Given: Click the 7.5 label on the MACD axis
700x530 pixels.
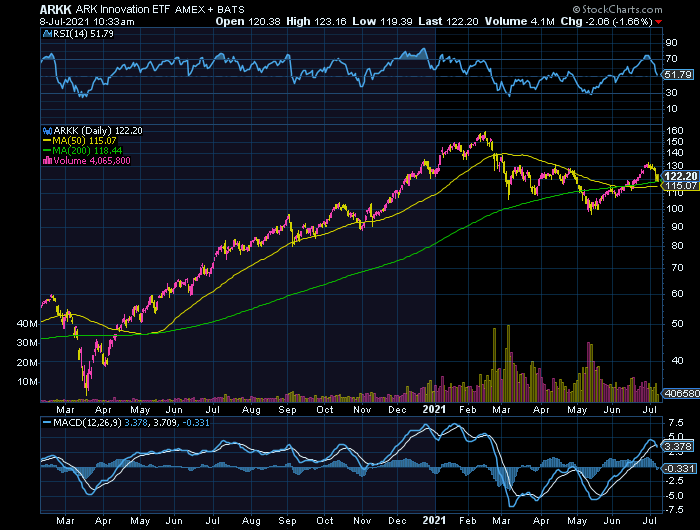Looking at the screenshot, I should [x=676, y=423].
